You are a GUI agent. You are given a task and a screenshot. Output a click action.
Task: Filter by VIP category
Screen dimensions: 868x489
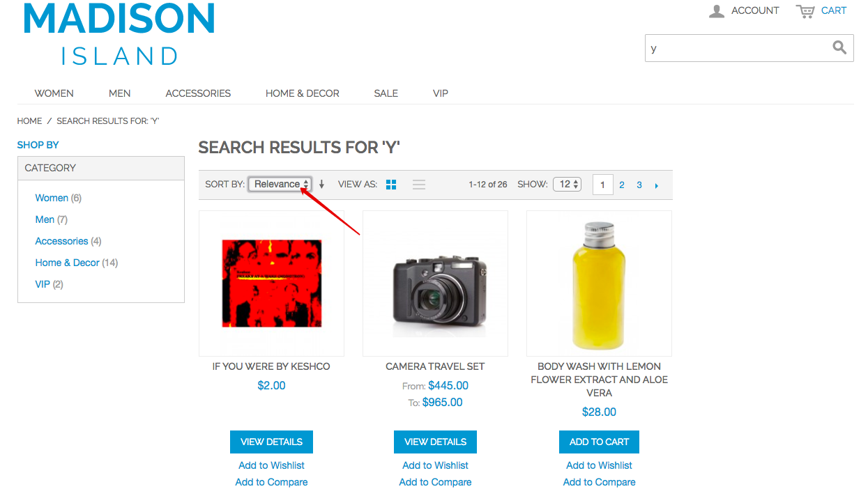click(x=43, y=284)
